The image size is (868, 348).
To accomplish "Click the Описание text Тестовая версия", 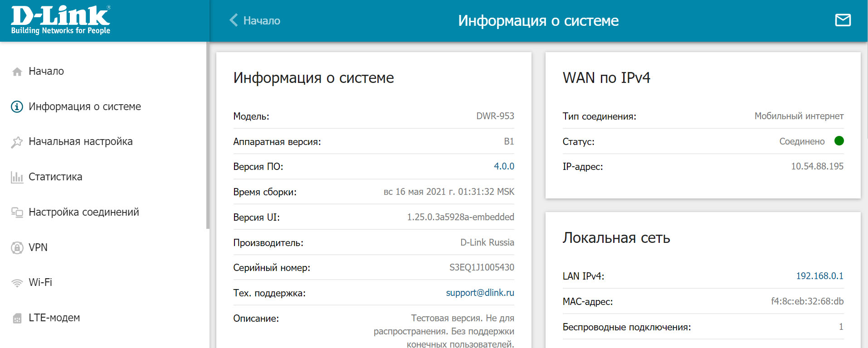I will (x=444, y=331).
